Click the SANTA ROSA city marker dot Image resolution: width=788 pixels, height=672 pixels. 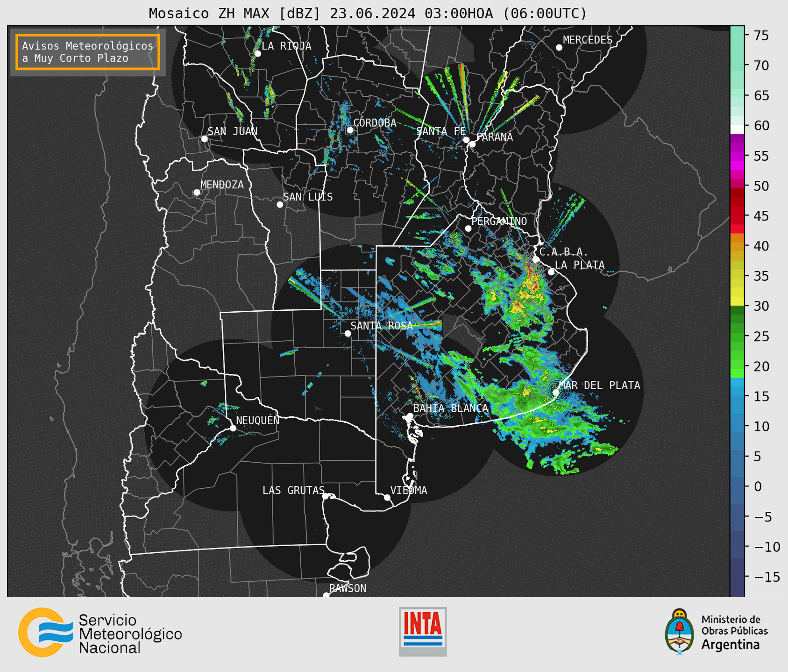pyautogui.click(x=348, y=333)
